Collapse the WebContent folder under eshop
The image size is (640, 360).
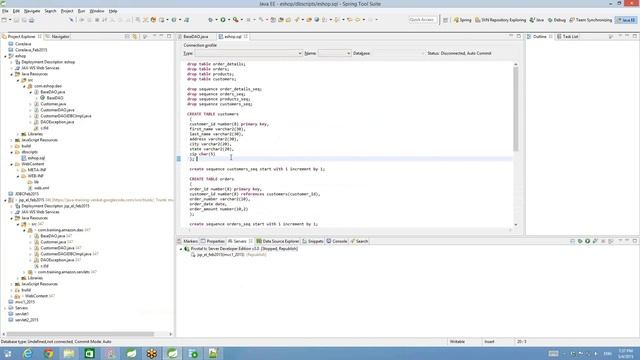point(11,164)
